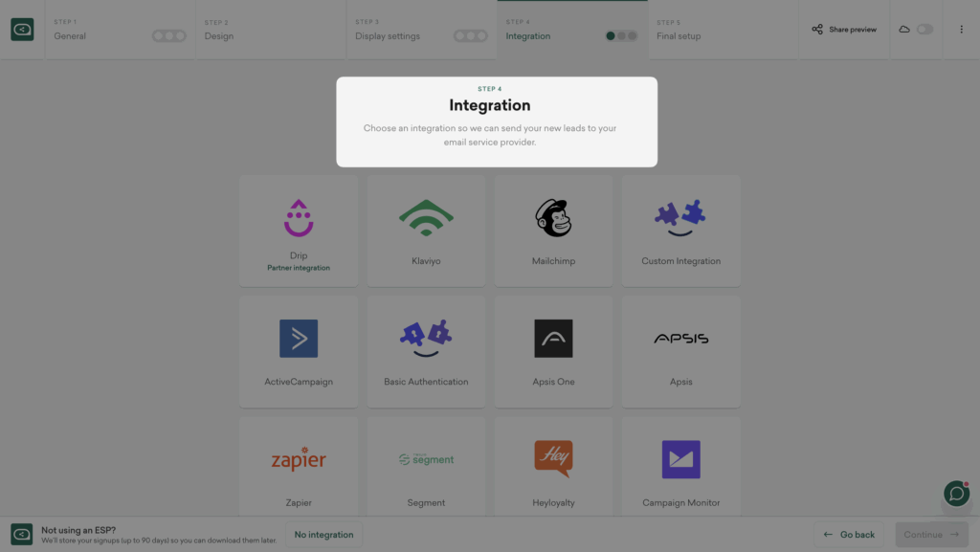Image resolution: width=980 pixels, height=552 pixels.
Task: Open the three-dot more options menu
Action: [x=961, y=30]
